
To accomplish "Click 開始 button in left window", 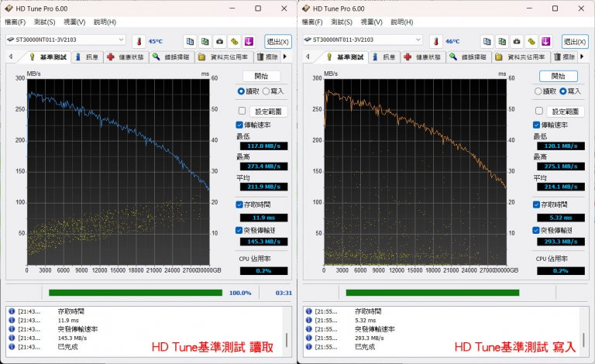I will (261, 76).
